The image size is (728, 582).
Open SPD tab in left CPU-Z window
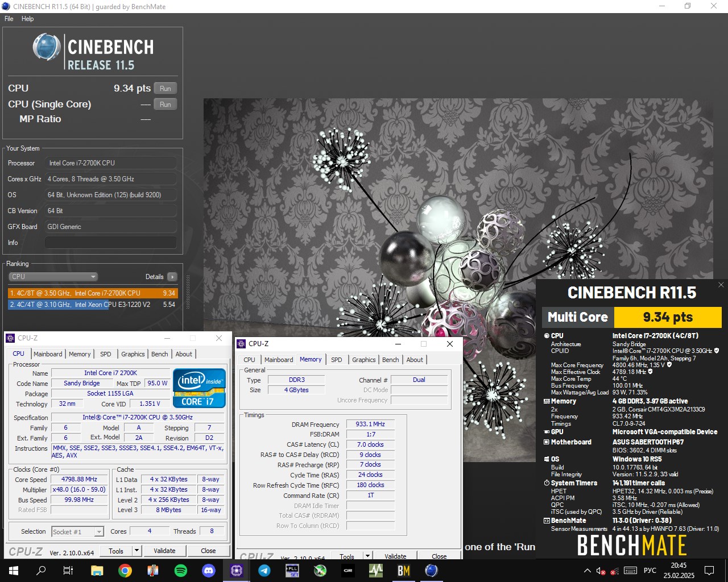tap(106, 354)
